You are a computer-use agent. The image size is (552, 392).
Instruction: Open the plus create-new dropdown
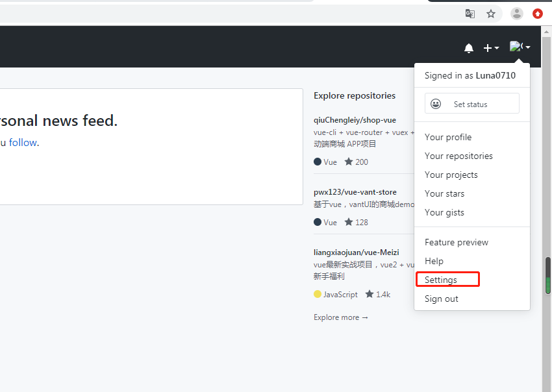pos(491,48)
